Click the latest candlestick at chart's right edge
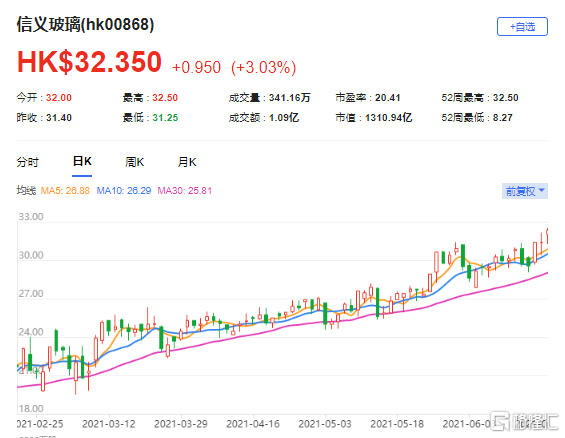Image resolution: width=565 pixels, height=438 pixels. (x=547, y=236)
